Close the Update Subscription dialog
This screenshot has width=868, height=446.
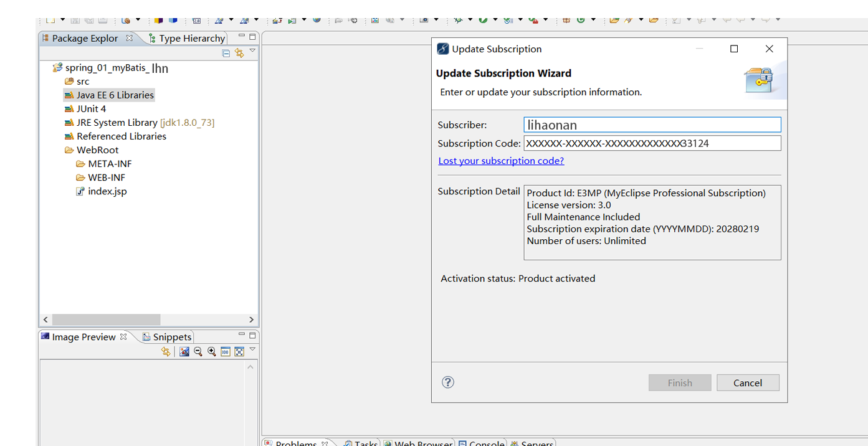(x=770, y=49)
